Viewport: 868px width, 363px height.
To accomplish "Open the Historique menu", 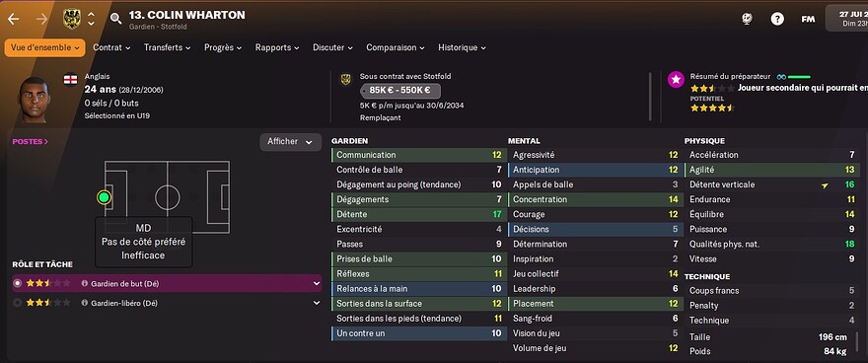I will 462,47.
